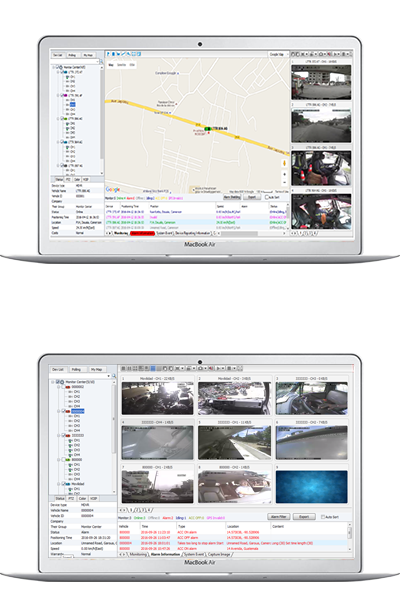
Task: Check the 800000 vehicle checkbox in bottom tree
Action: [63, 460]
